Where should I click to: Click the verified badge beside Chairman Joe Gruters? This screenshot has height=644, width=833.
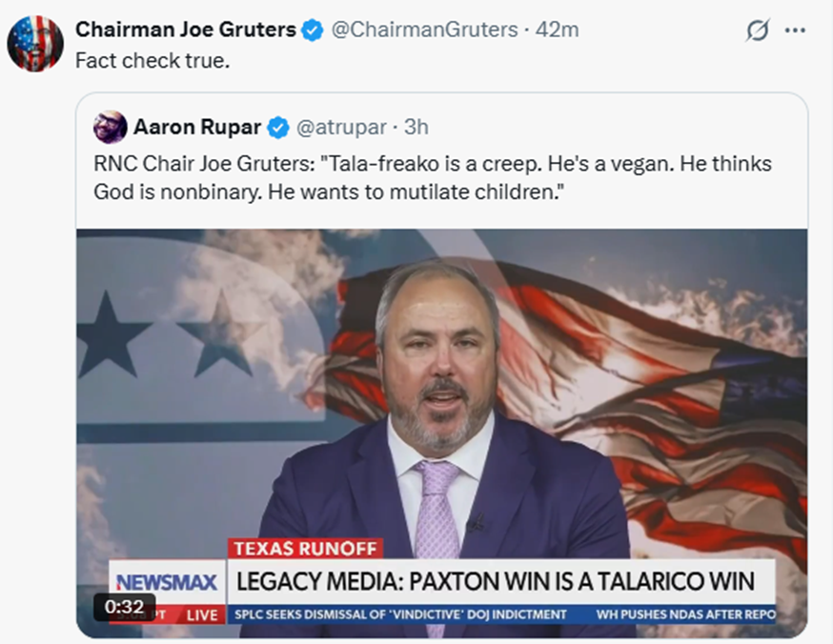(x=312, y=30)
